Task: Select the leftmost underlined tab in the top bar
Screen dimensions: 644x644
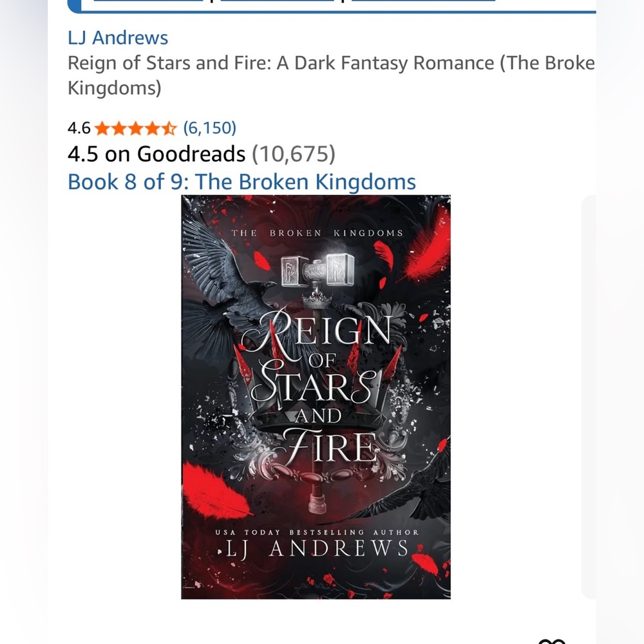Action: pos(148,1)
